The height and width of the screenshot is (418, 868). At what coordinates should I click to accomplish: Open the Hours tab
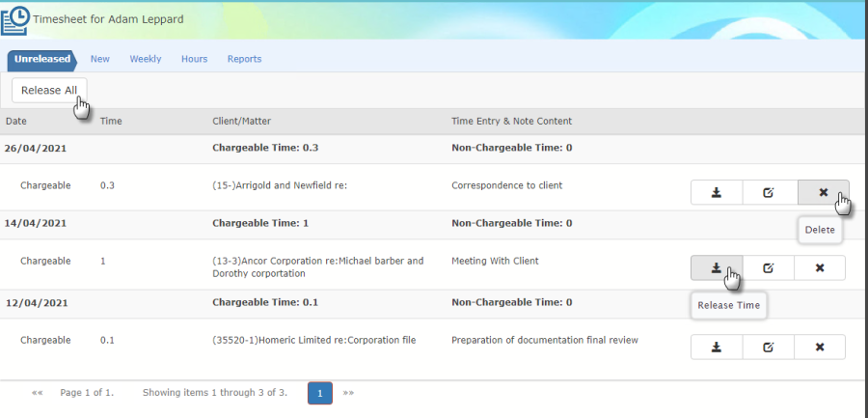194,59
